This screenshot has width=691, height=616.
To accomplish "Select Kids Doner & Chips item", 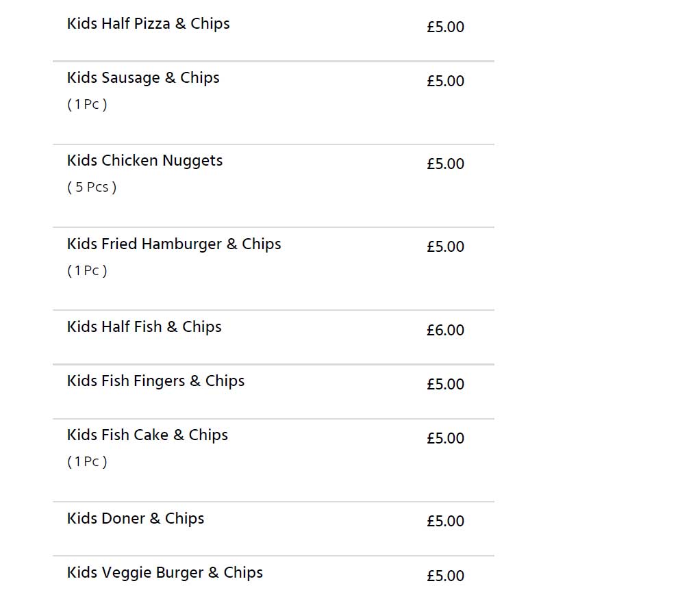I will pyautogui.click(x=136, y=519).
